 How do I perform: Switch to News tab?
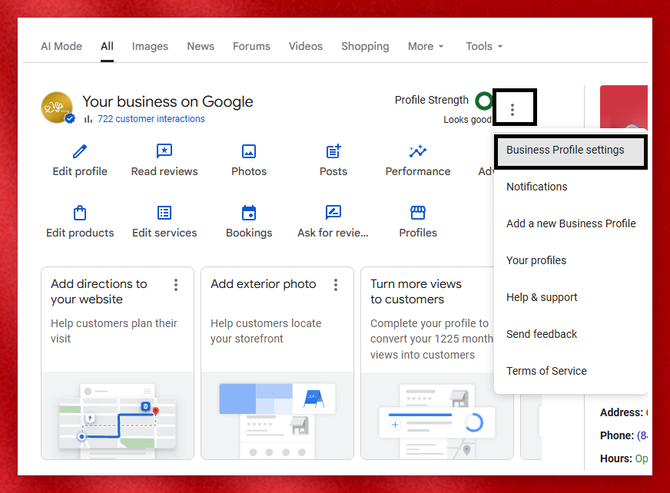(x=200, y=46)
